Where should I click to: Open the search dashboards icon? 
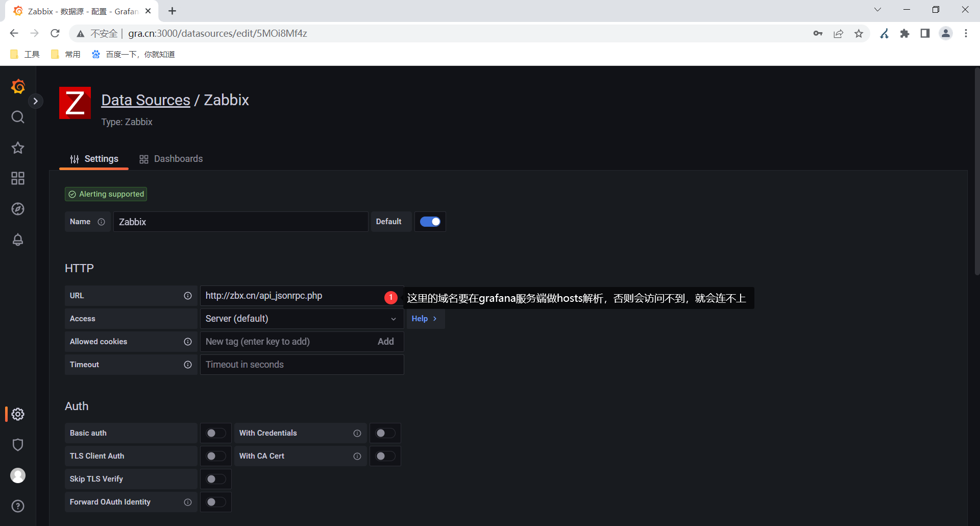(18, 117)
